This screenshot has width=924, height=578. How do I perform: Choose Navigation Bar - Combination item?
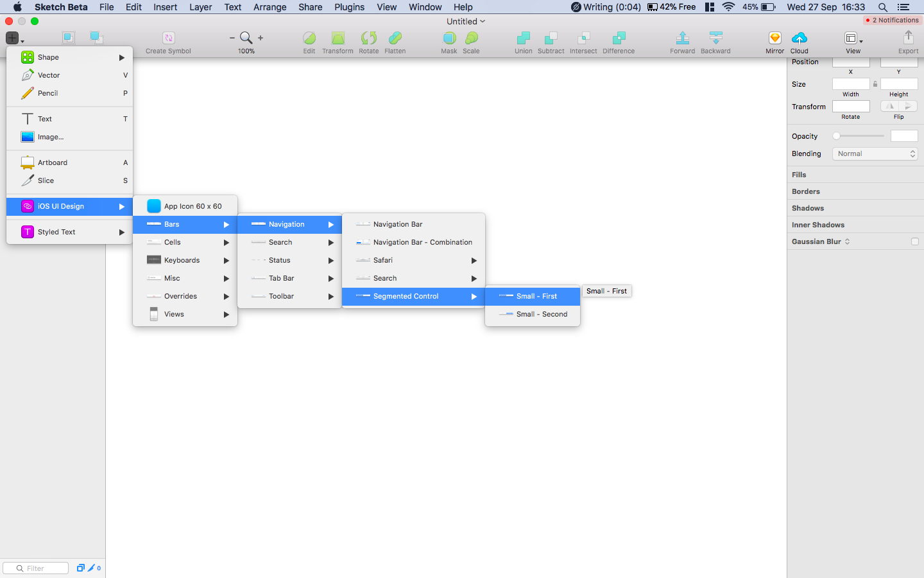tap(414, 242)
